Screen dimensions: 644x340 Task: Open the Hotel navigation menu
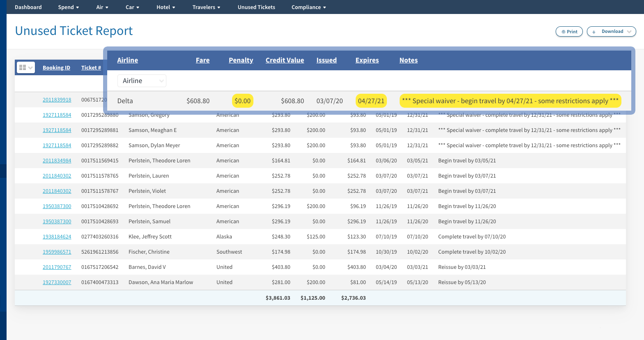click(166, 7)
